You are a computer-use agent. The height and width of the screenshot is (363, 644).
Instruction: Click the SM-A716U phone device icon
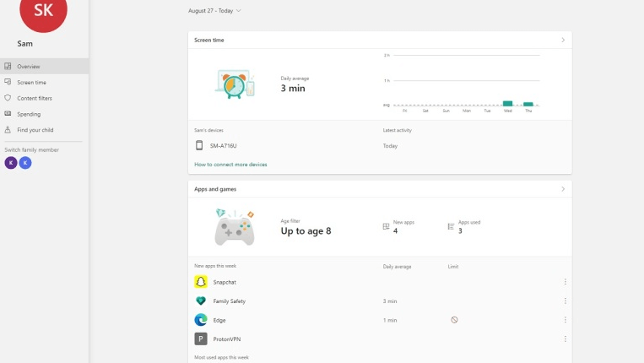click(200, 145)
